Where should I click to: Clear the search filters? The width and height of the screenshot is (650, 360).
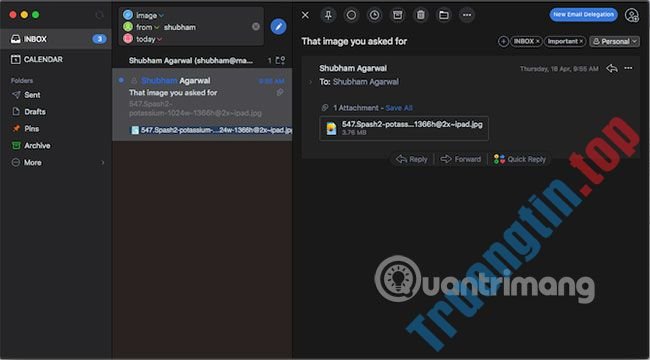click(x=256, y=27)
